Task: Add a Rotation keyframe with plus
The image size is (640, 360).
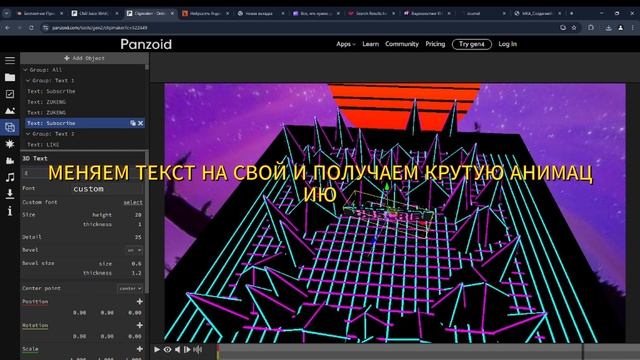Action: point(140,325)
